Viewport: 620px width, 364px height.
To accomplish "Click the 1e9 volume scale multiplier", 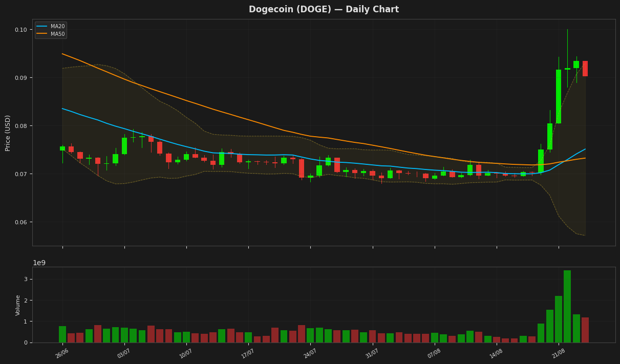I will [39, 263].
